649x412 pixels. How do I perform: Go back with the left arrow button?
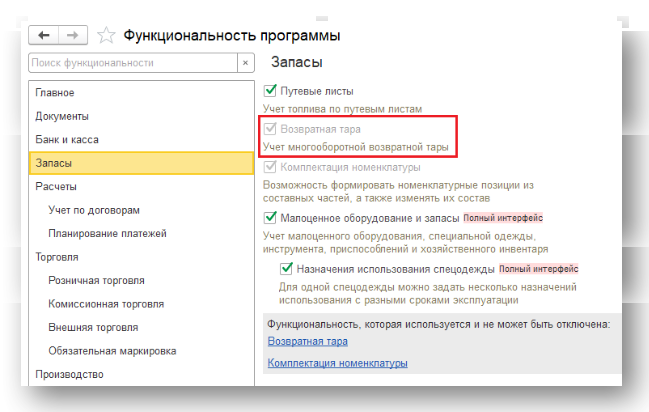click(44, 35)
